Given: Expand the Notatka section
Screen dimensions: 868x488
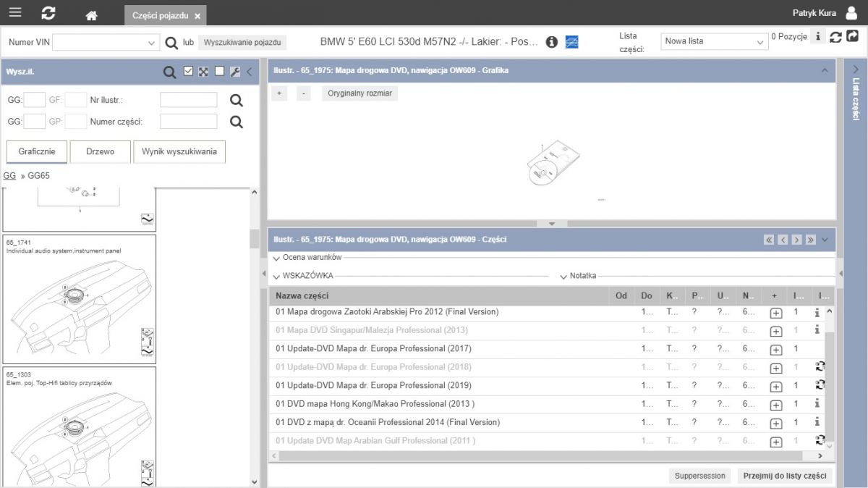Looking at the screenshot, I should tap(578, 276).
